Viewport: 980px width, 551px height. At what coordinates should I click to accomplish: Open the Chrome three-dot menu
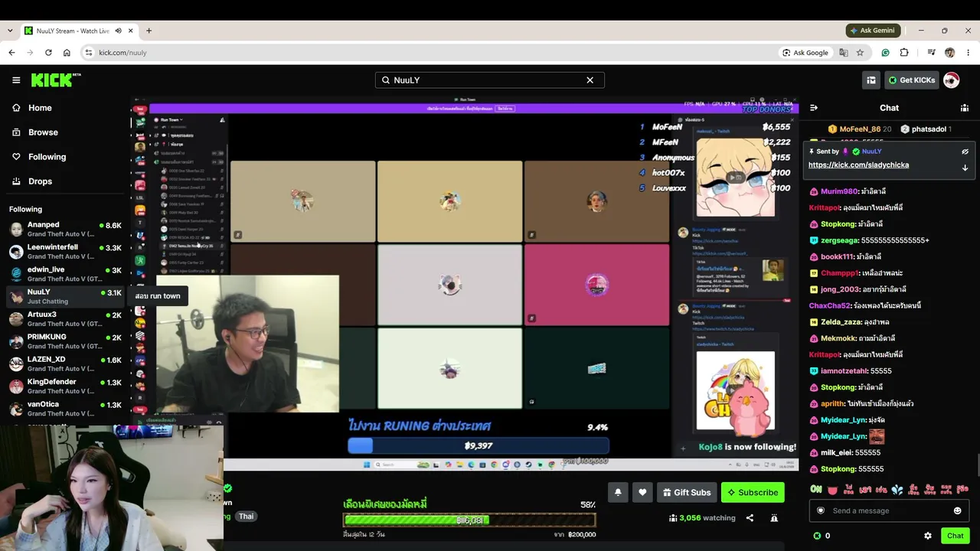tap(969, 53)
